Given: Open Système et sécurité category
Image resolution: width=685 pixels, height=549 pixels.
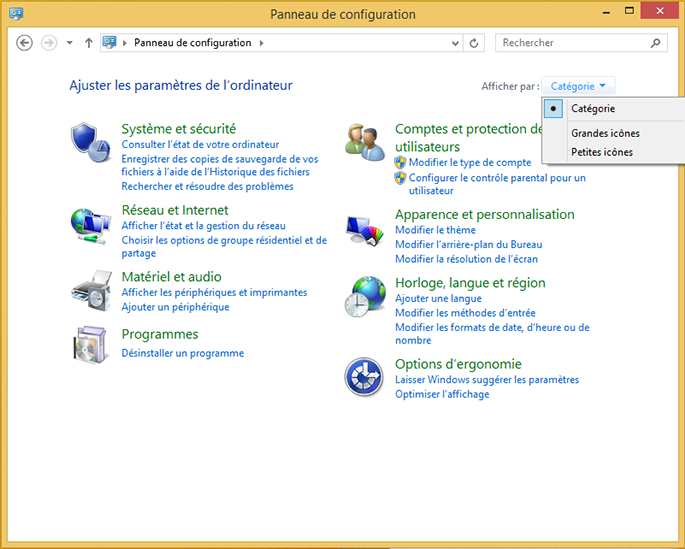Looking at the screenshot, I should tap(179, 129).
